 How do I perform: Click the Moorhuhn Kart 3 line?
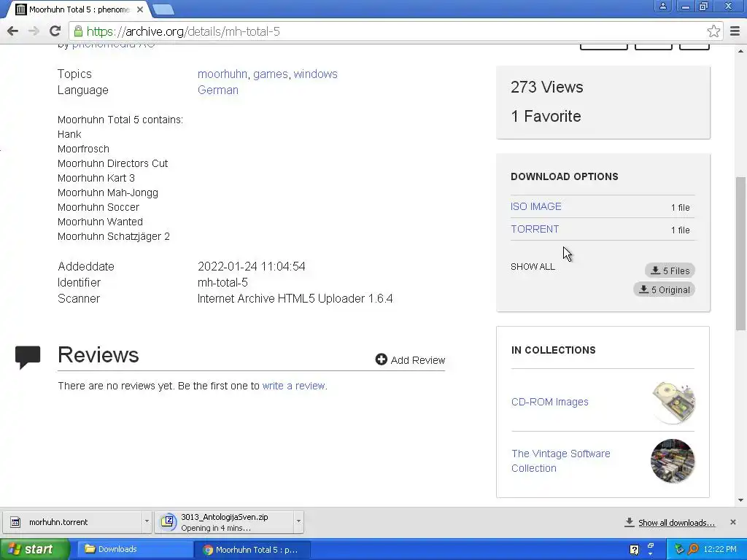click(96, 178)
